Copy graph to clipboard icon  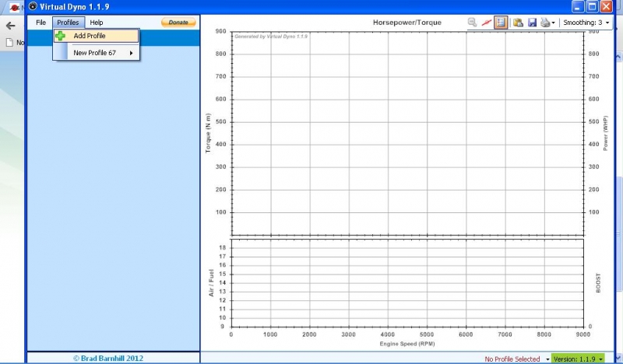coord(518,23)
